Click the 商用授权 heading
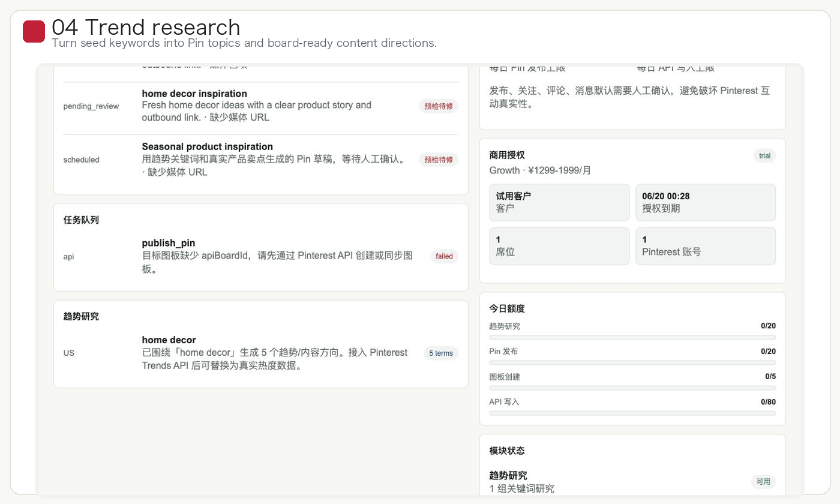This screenshot has height=504, width=840. (x=507, y=155)
